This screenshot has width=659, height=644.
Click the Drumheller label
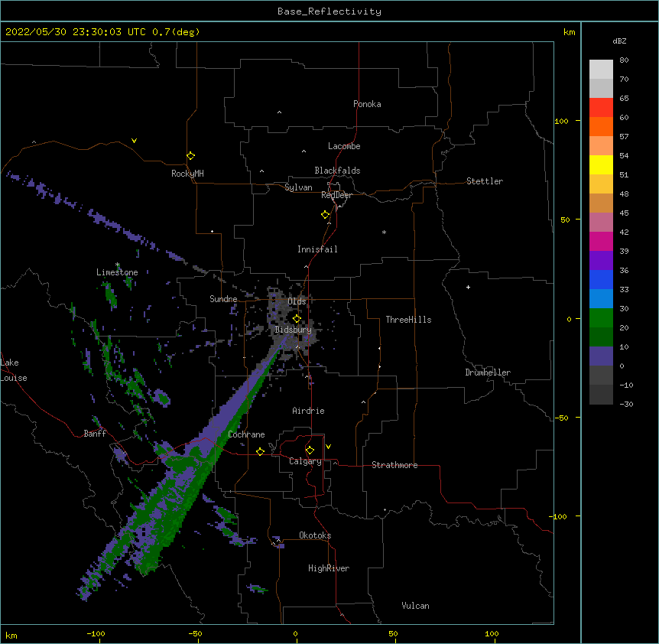[x=488, y=372]
